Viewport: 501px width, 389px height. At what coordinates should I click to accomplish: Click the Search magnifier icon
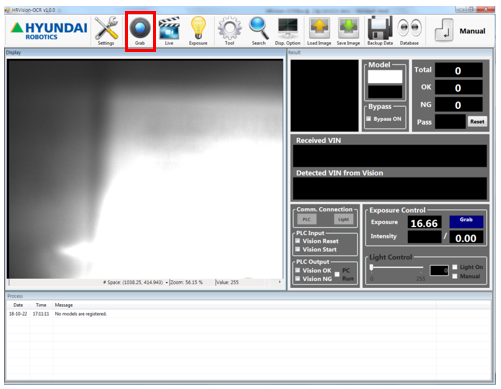[259, 29]
